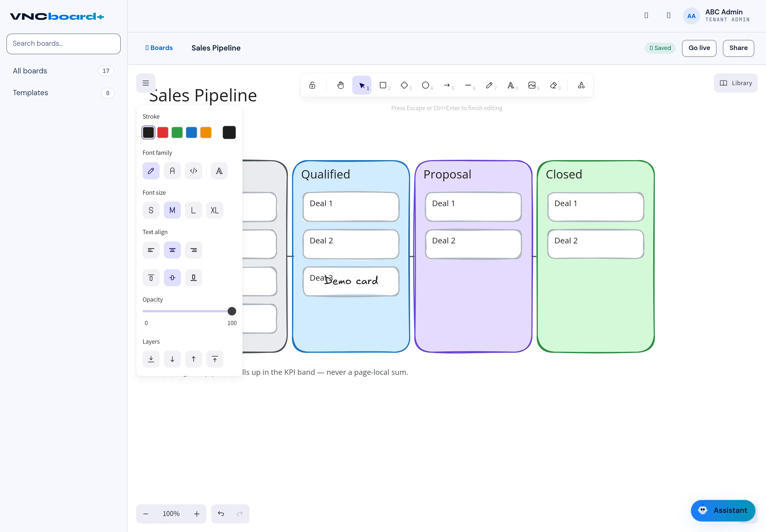The width and height of the screenshot is (766, 532).
Task: Zoom out with the minus button
Action: point(146,514)
